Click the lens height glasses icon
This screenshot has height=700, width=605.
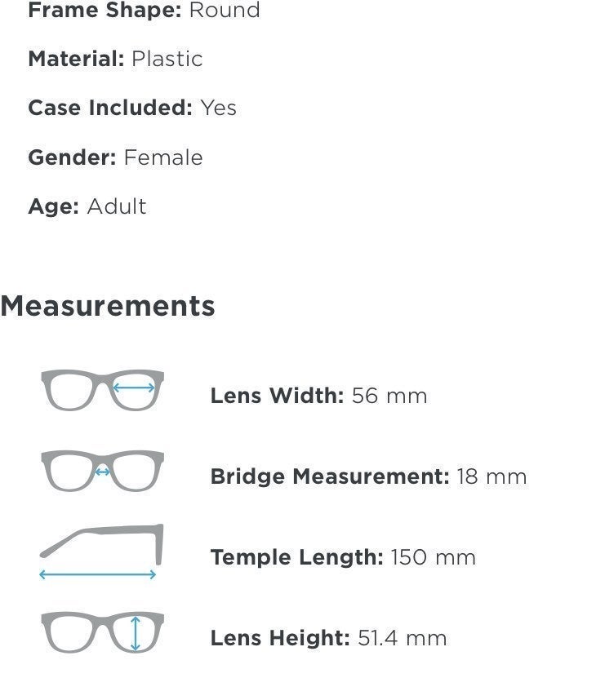tap(102, 632)
